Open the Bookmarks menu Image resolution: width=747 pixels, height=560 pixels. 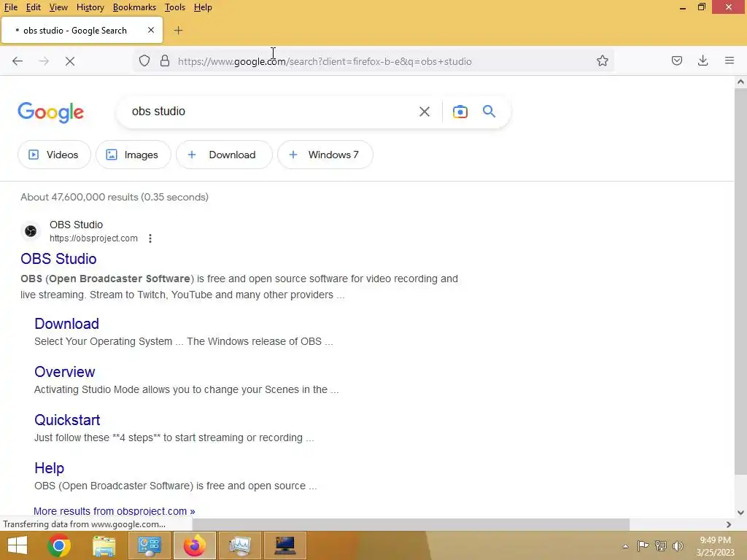(134, 7)
